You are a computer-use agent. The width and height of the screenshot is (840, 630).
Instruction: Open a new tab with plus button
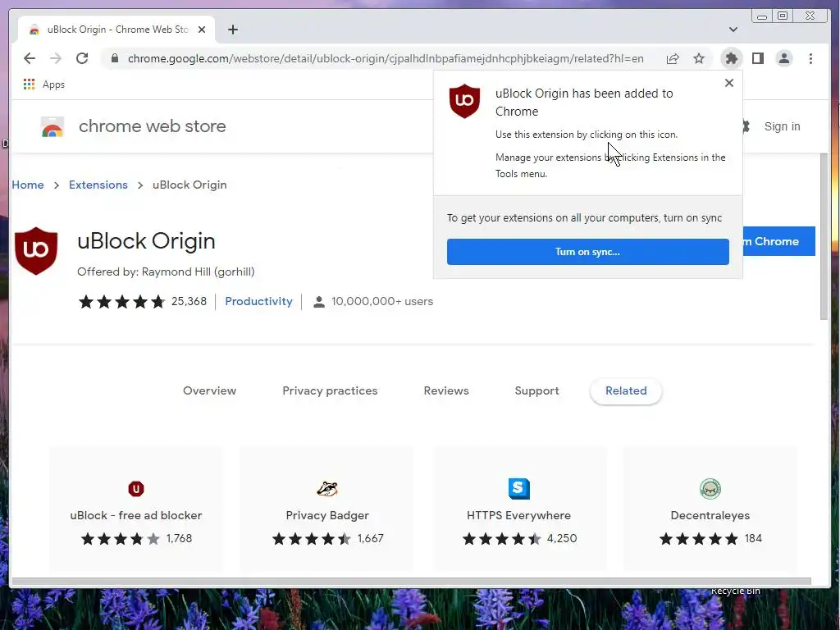pyautogui.click(x=232, y=30)
